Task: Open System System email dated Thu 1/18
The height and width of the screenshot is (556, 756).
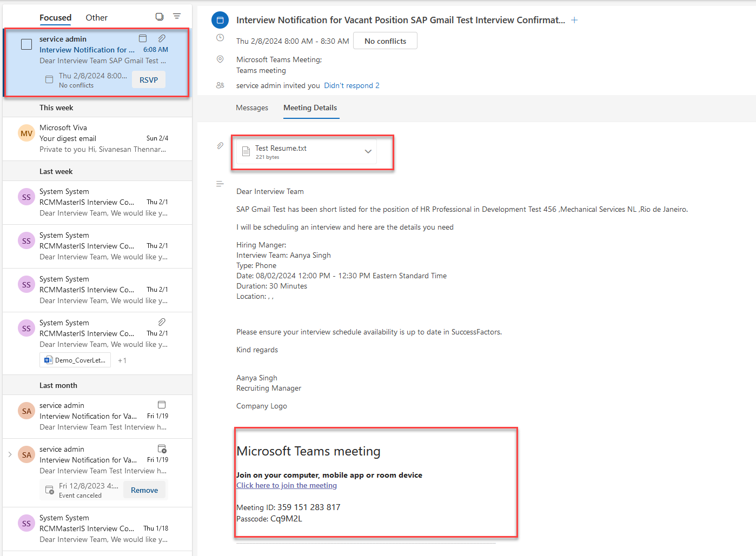Action: pyautogui.click(x=97, y=529)
